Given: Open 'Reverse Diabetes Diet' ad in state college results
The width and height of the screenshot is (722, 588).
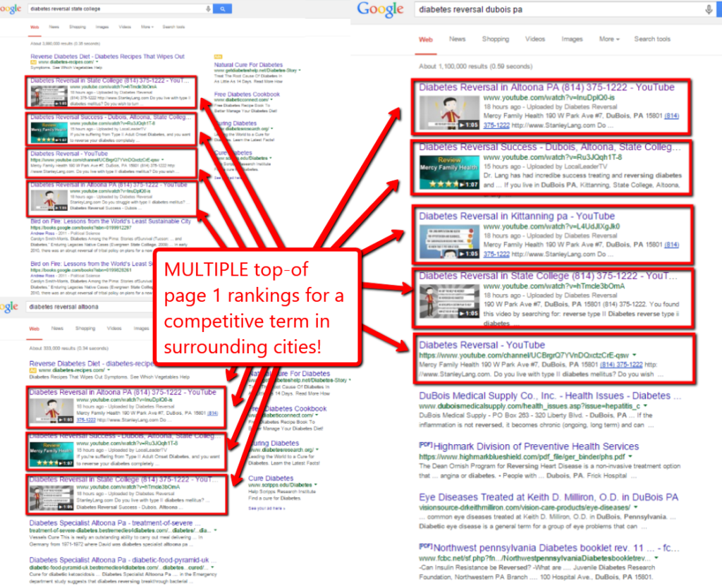Looking at the screenshot, I should pos(107,56).
